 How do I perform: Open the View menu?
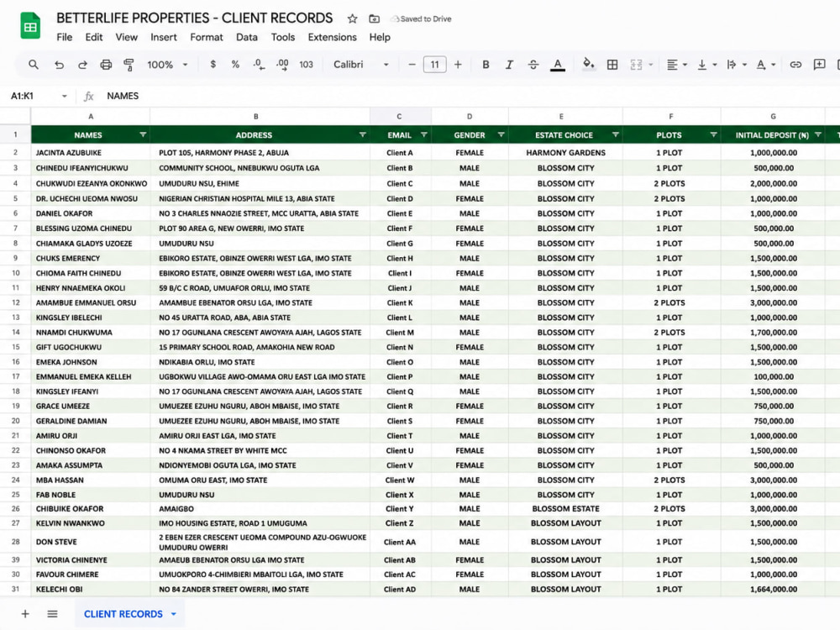pyautogui.click(x=127, y=37)
